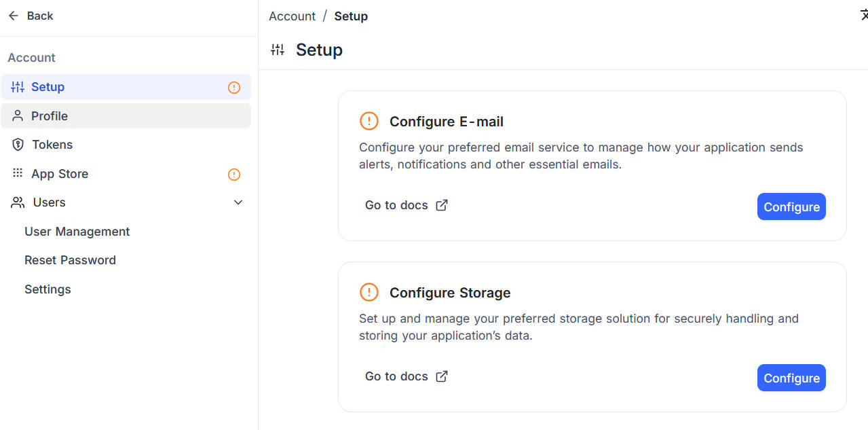Click the warning icon on Configure Storage card

(369, 293)
